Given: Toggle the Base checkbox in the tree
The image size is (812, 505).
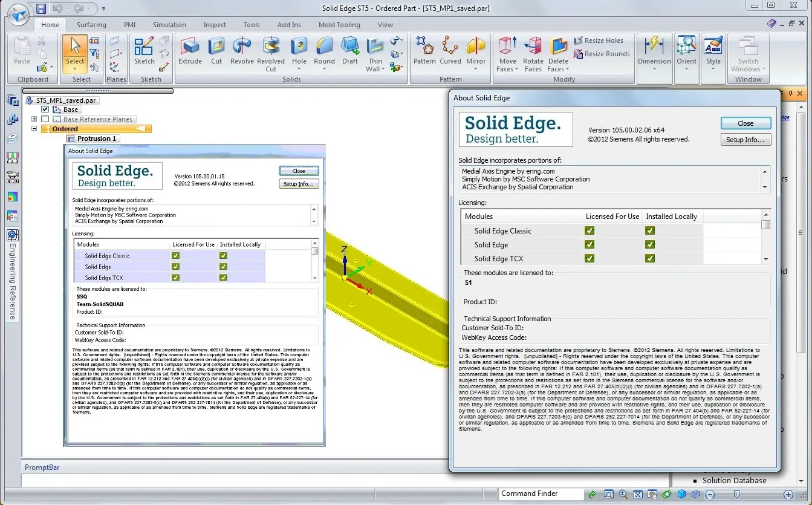Looking at the screenshot, I should pyautogui.click(x=45, y=109).
